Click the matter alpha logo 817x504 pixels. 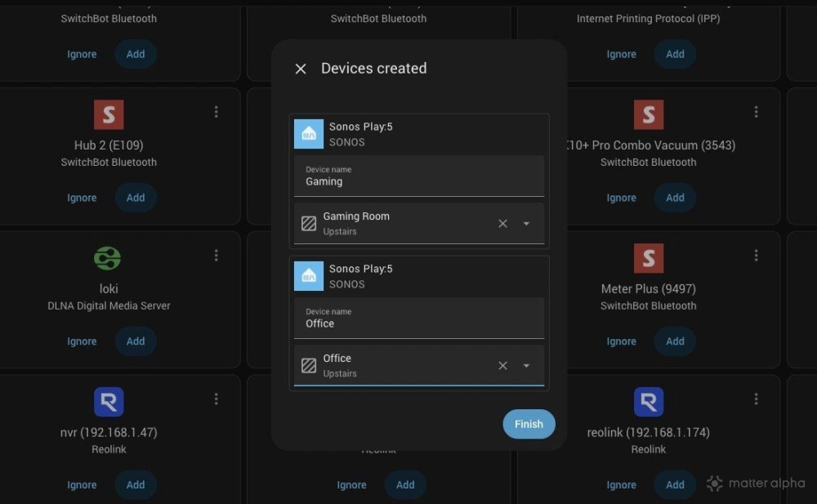(x=754, y=483)
